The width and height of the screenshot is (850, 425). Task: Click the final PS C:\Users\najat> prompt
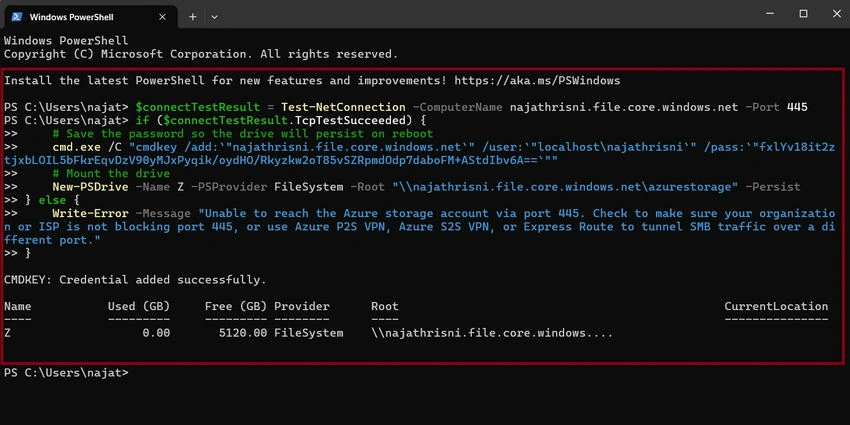click(x=66, y=373)
